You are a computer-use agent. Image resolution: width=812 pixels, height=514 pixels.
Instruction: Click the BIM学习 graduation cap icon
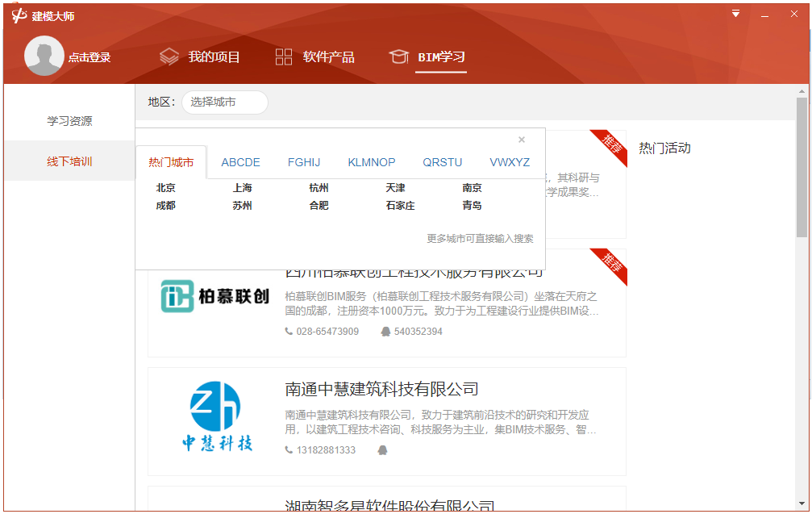pos(399,56)
